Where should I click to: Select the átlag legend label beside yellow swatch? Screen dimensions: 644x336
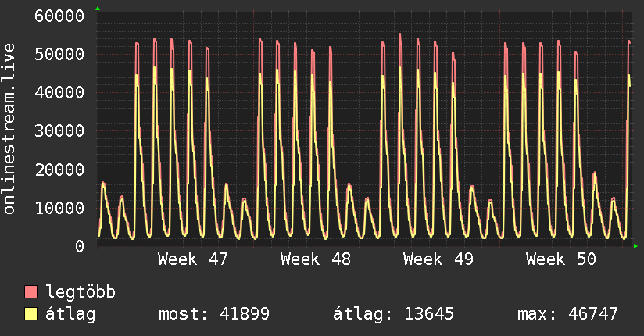70,314
